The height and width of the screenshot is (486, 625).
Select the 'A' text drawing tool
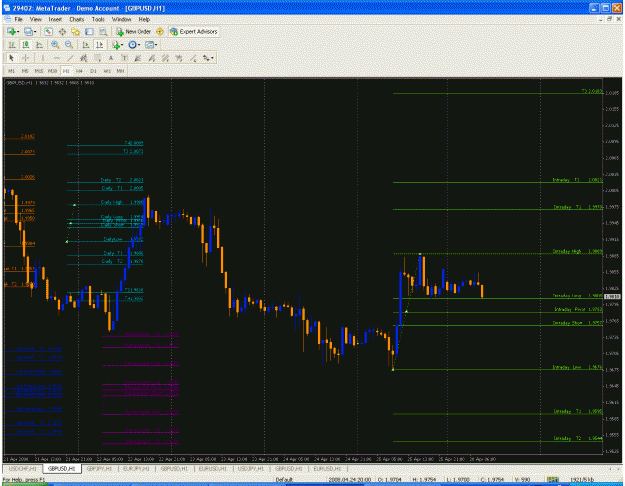tap(111, 58)
